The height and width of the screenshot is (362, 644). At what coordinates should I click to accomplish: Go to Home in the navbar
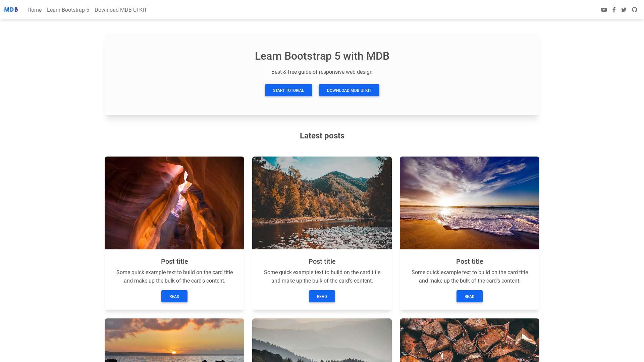35,10
